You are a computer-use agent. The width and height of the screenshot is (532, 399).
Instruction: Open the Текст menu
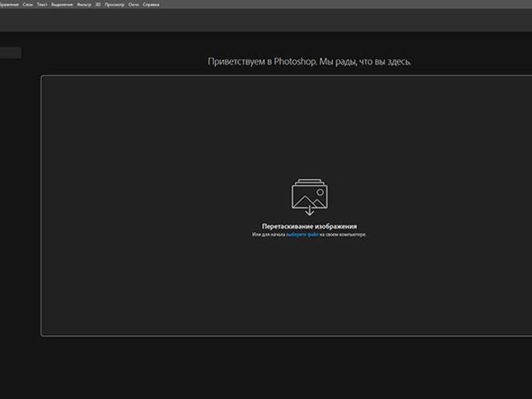click(x=42, y=5)
